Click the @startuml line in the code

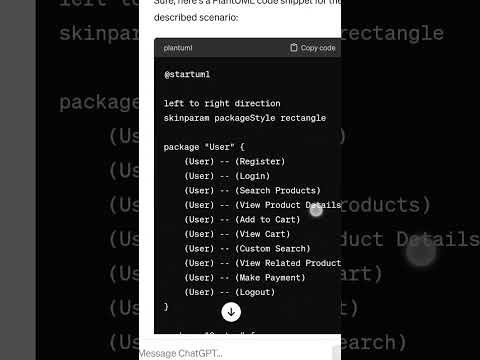(187, 74)
